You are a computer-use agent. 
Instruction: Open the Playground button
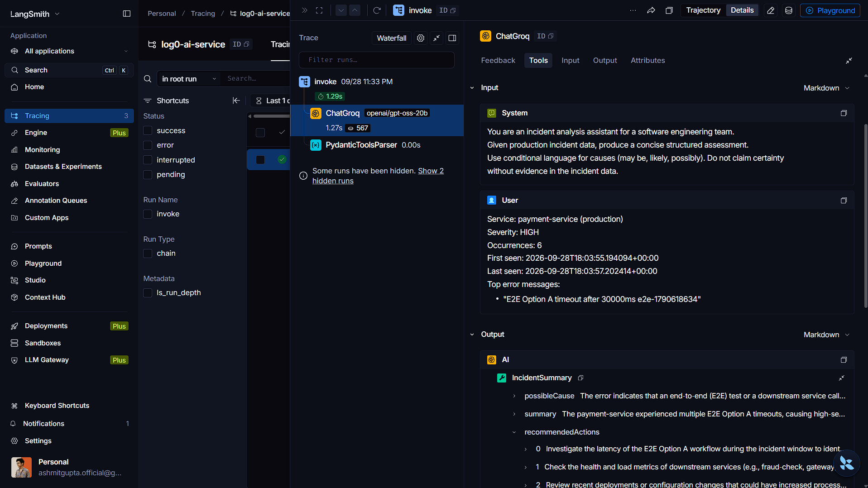click(830, 10)
